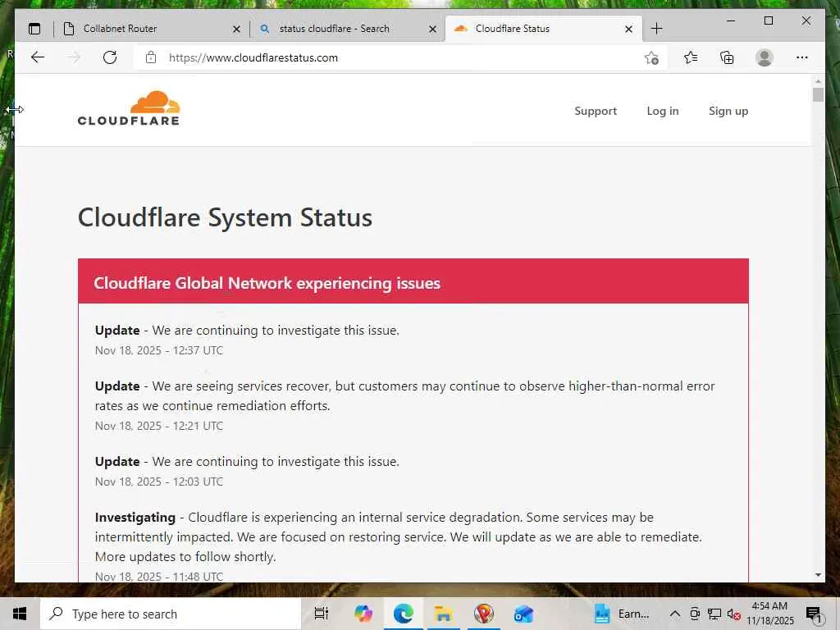840x630 pixels.
Task: Select the 12:03 UTC update timestamp
Action: 159,482
